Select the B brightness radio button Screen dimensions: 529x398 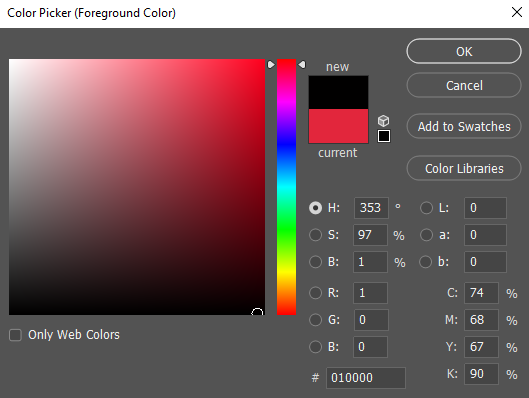point(315,262)
